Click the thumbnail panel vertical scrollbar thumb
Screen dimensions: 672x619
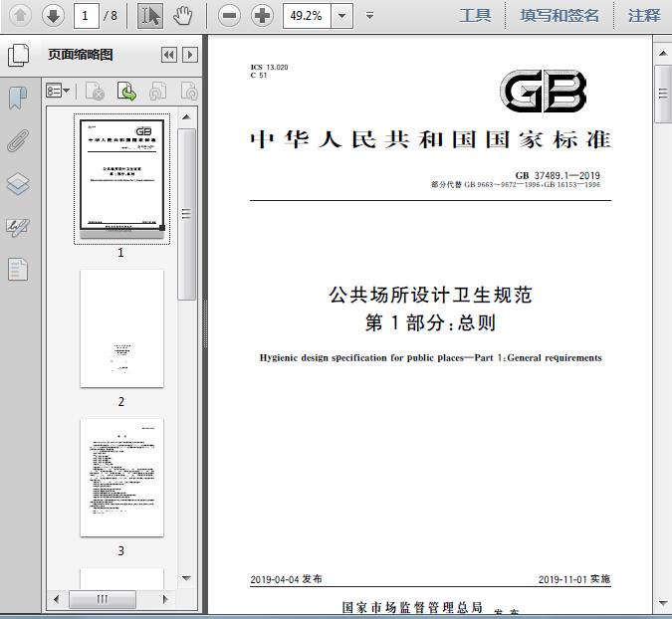pyautogui.click(x=186, y=214)
